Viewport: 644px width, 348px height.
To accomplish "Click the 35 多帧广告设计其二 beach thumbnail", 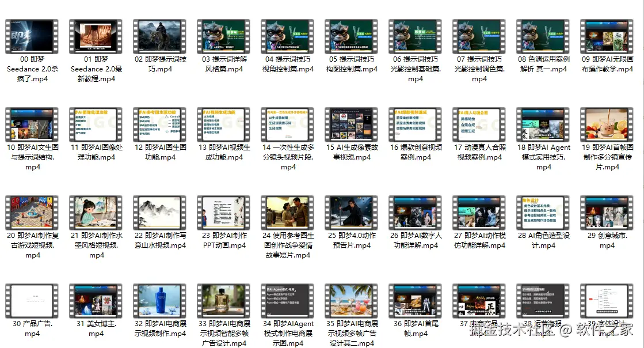I will tap(352, 301).
